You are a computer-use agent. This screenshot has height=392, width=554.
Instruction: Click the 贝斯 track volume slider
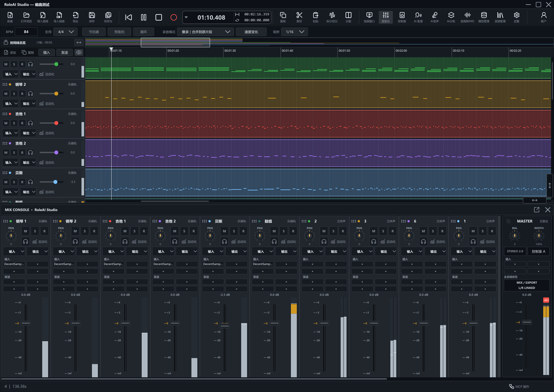tap(52, 182)
